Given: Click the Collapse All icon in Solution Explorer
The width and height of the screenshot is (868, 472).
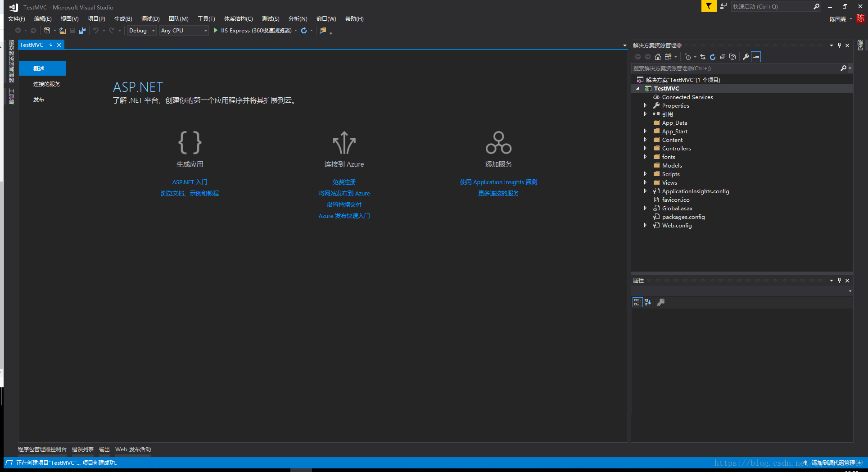Looking at the screenshot, I should pyautogui.click(x=723, y=57).
